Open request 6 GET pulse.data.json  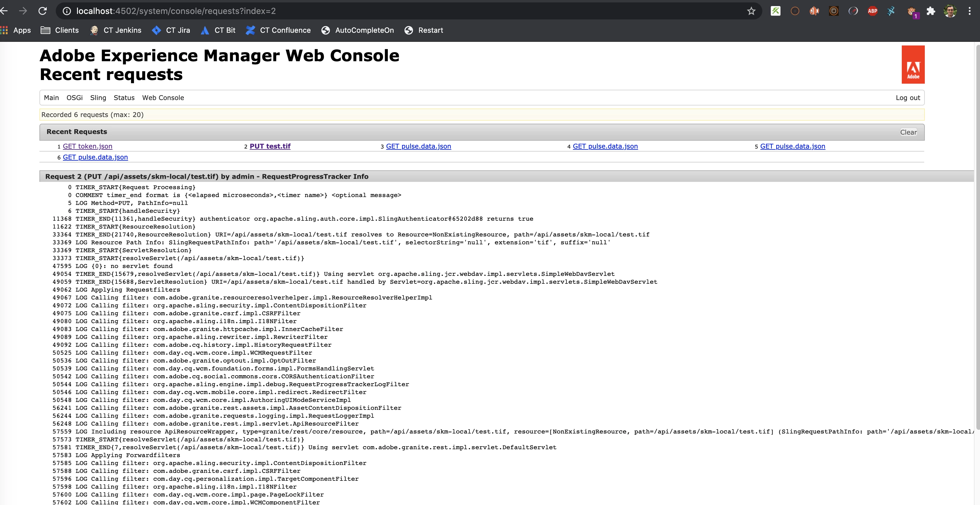point(95,157)
